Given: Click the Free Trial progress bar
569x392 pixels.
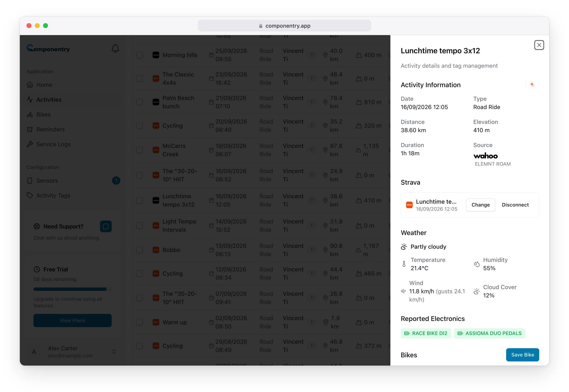Looking at the screenshot, I should click(73, 289).
